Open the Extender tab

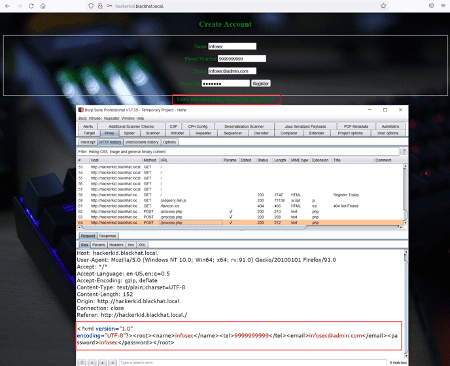[317, 133]
